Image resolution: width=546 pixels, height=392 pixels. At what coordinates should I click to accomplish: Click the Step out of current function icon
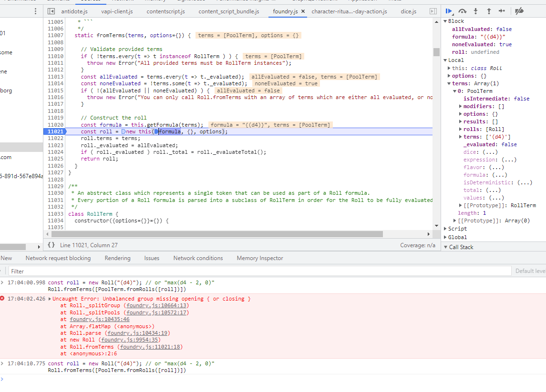(489, 11)
